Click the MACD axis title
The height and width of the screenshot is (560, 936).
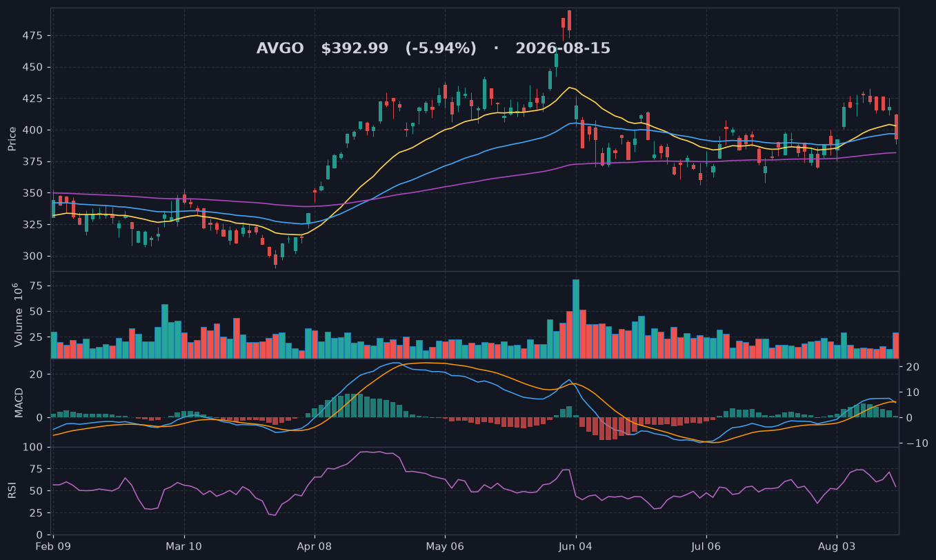[20, 402]
